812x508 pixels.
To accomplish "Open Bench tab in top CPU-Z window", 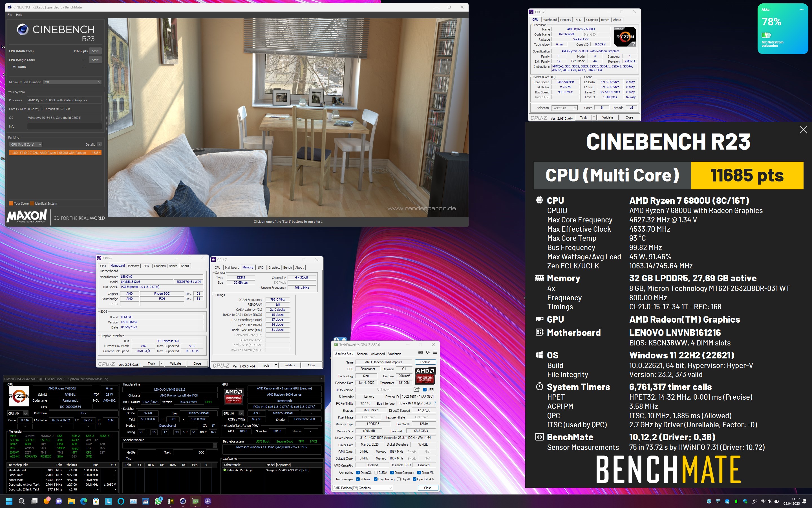I will [605, 20].
